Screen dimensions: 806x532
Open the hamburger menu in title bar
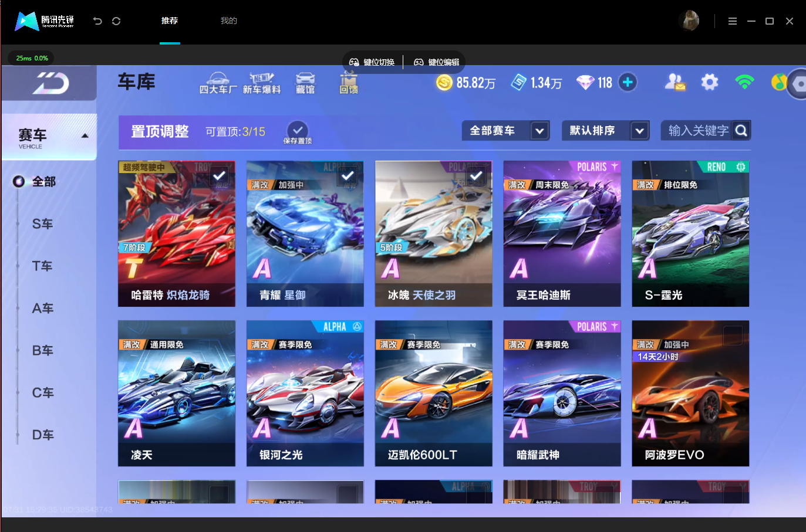[733, 21]
